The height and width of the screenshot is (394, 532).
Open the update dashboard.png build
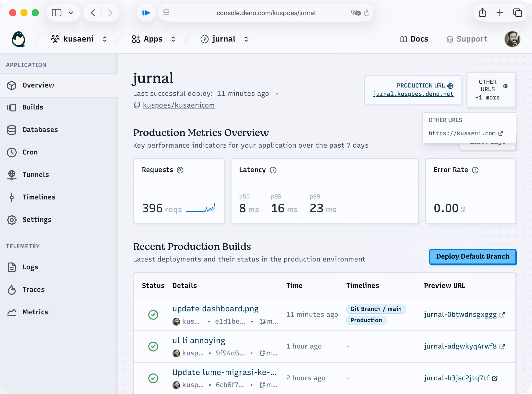point(215,309)
